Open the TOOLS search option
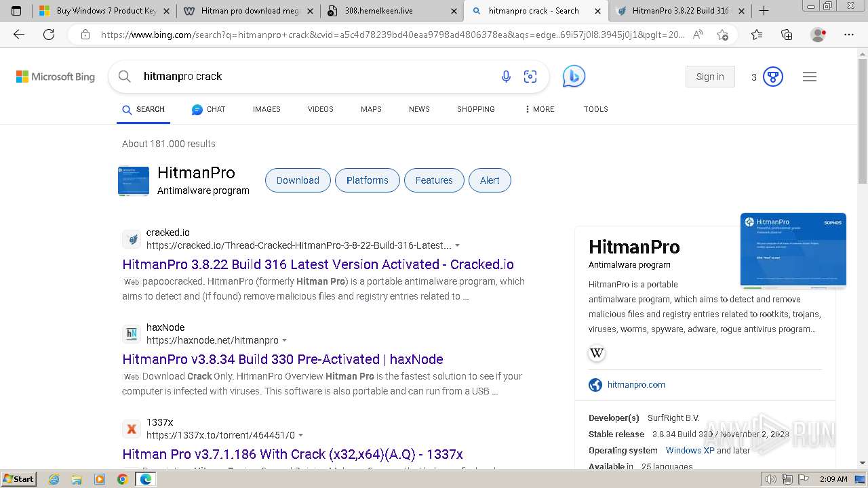This screenshot has height=488, width=868. (596, 109)
